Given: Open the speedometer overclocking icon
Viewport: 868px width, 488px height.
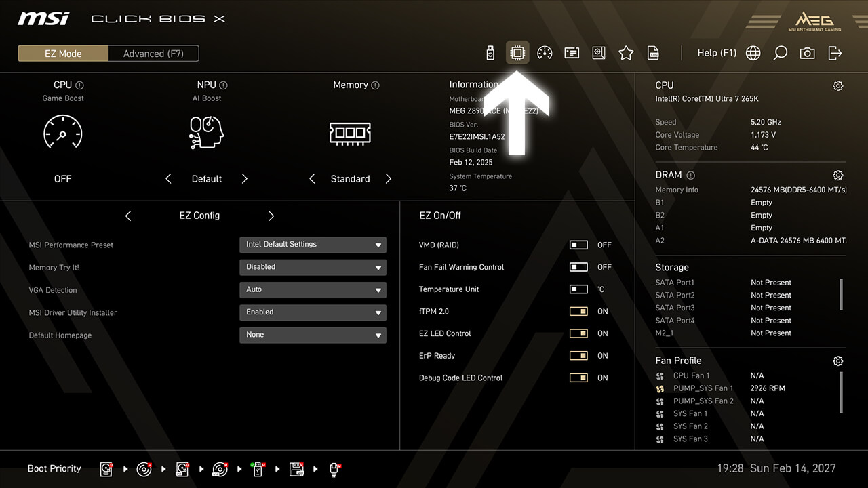Looking at the screenshot, I should (545, 53).
